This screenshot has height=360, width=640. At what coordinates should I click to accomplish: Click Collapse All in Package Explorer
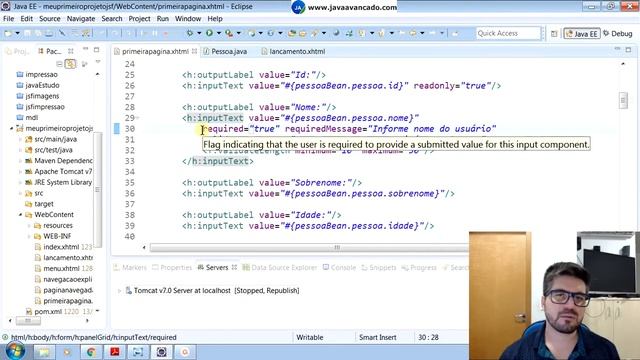point(59,64)
